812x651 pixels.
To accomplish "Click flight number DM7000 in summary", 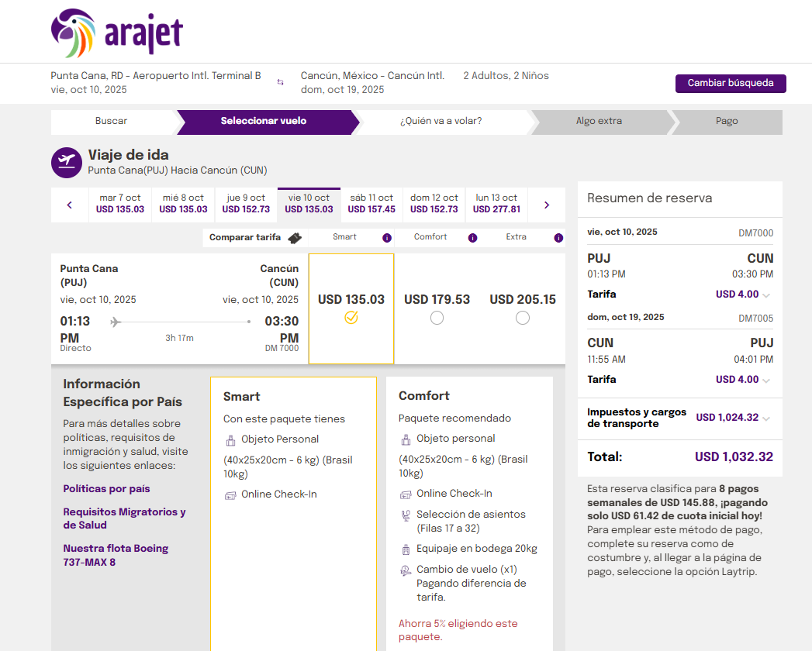I will [x=755, y=233].
